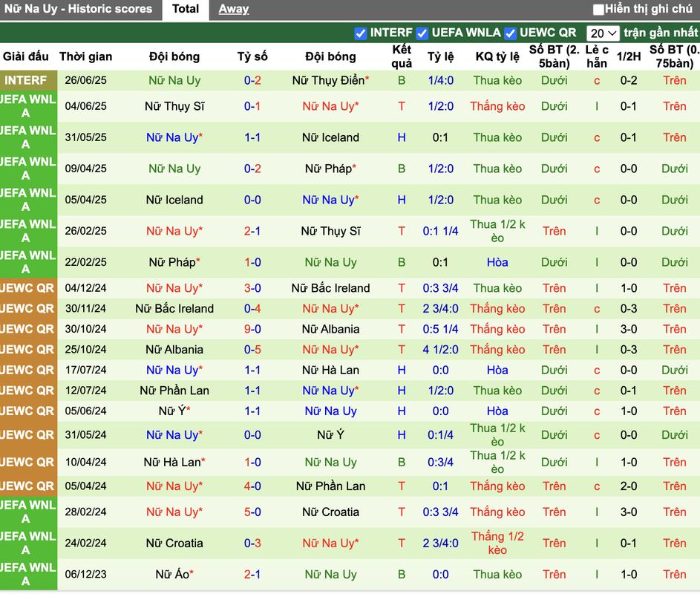Click the 3-0 score dated 04/12/24
Image resolution: width=700 pixels, height=594 pixels.
[252, 288]
